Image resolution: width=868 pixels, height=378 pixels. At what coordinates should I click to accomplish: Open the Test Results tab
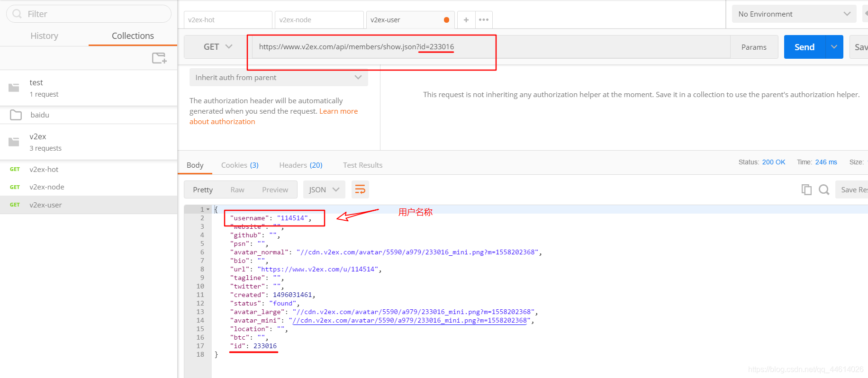362,165
